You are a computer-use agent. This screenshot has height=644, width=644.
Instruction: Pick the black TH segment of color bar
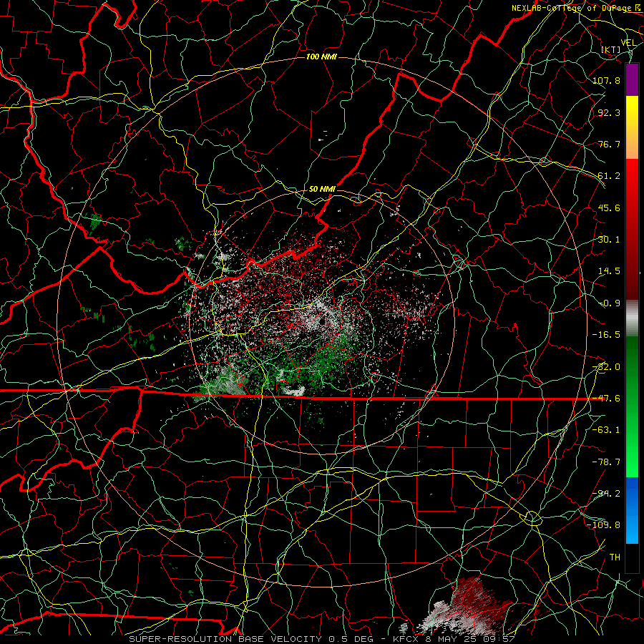coord(632,557)
